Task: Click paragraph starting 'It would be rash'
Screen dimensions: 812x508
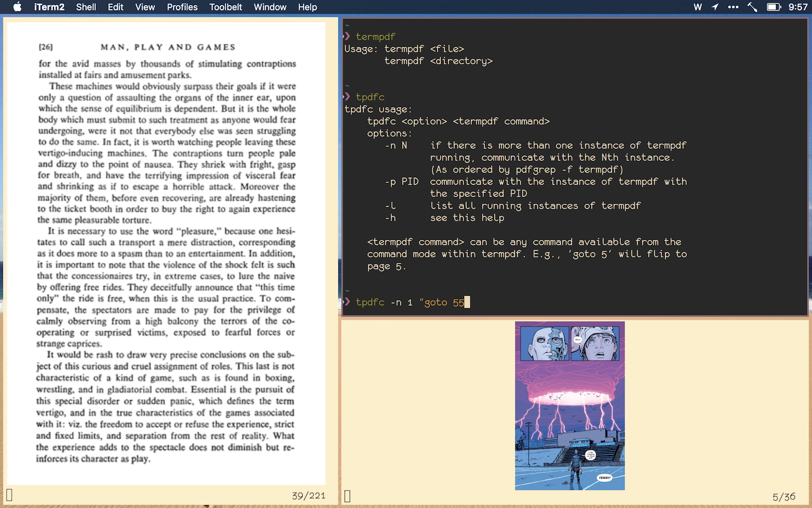Action: click(x=166, y=406)
